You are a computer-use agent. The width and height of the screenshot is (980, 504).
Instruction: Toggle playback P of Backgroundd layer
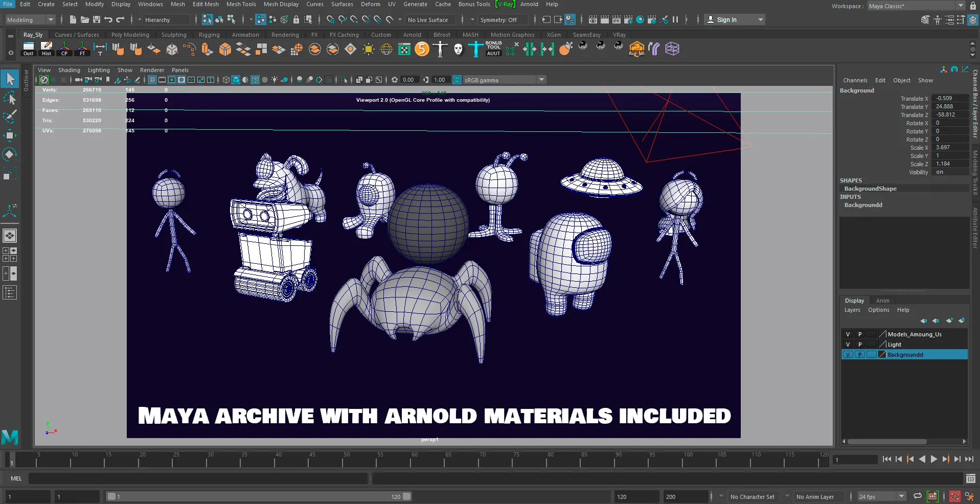point(860,355)
